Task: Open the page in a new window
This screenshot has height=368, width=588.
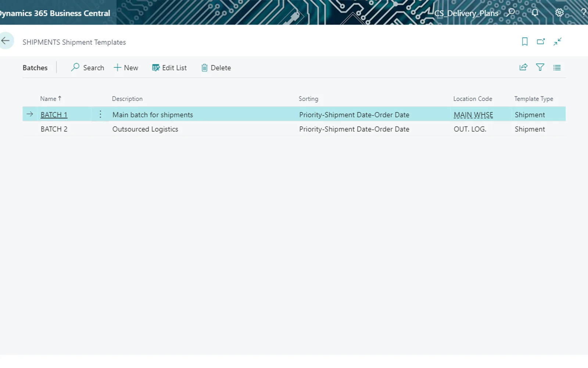Action: 541,42
